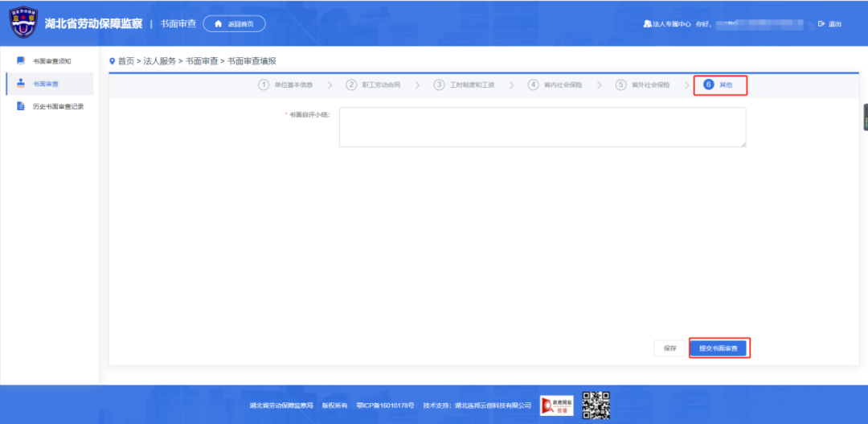
Task: Switch to step 4 省内社会保险
Action: (555, 84)
